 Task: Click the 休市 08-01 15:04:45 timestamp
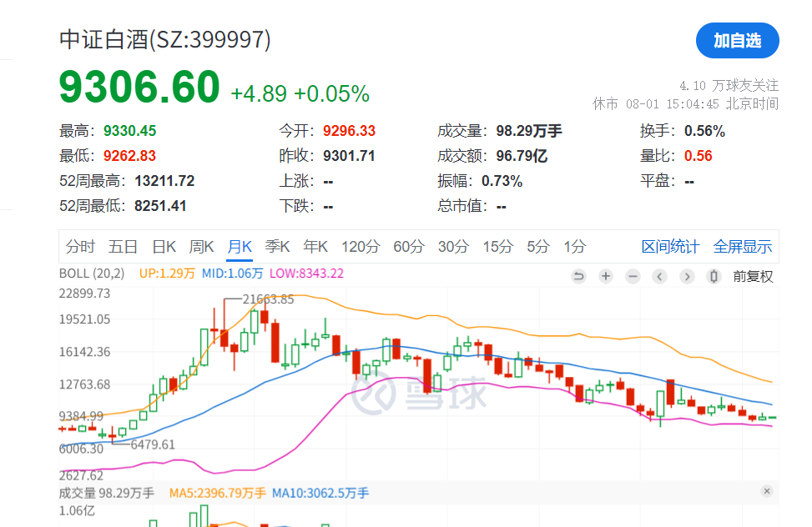coord(686,104)
